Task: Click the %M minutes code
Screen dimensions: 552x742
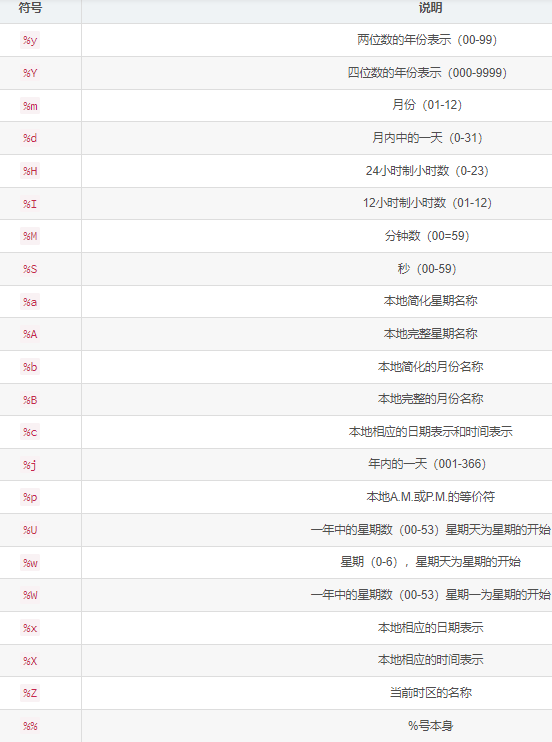Action: tap(30, 236)
